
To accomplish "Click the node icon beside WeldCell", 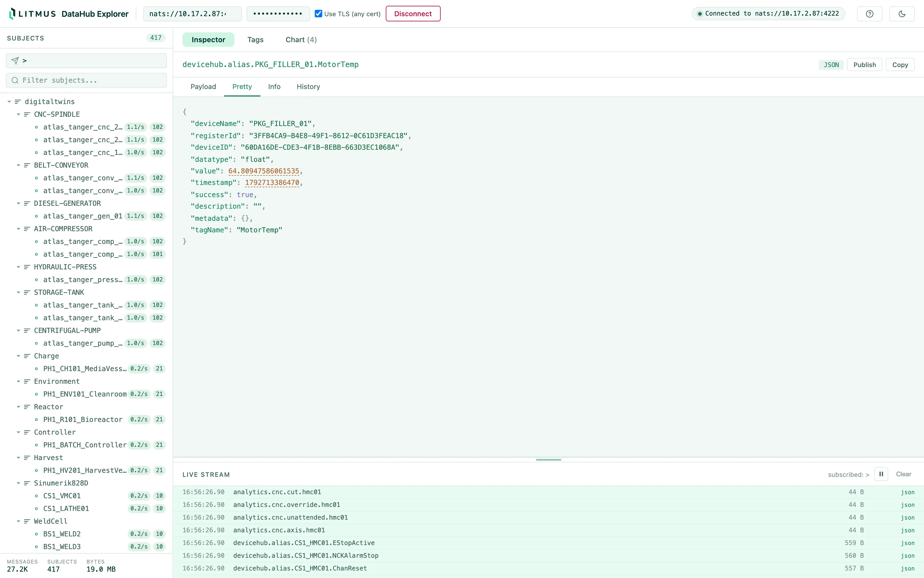I will coord(27,521).
